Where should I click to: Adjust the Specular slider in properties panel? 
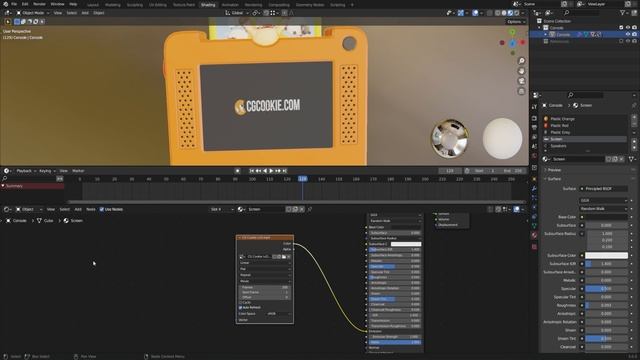(606, 289)
